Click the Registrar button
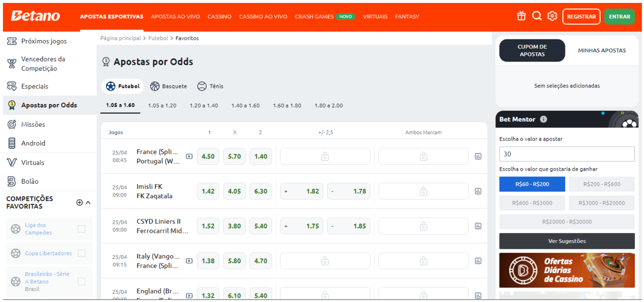The width and height of the screenshot is (644, 302). [581, 17]
